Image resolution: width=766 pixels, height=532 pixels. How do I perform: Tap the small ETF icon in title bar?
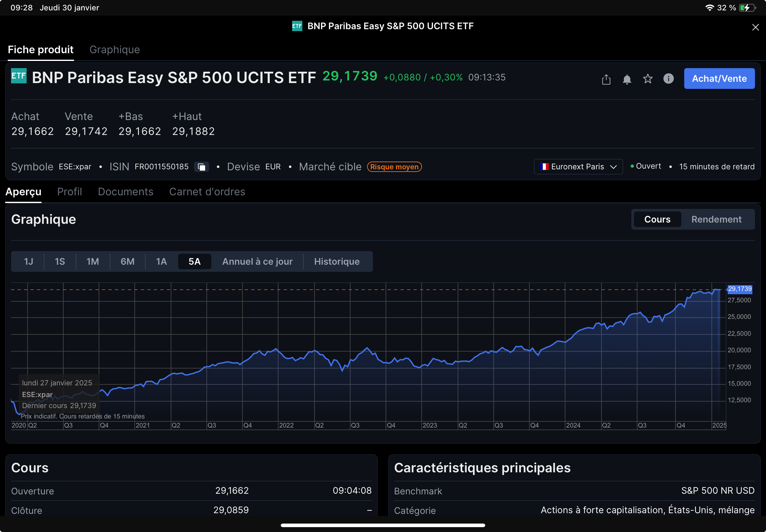[x=297, y=26]
